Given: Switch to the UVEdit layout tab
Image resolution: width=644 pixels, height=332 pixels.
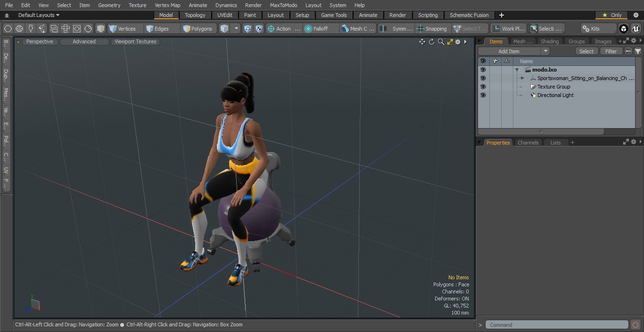Looking at the screenshot, I should (225, 15).
